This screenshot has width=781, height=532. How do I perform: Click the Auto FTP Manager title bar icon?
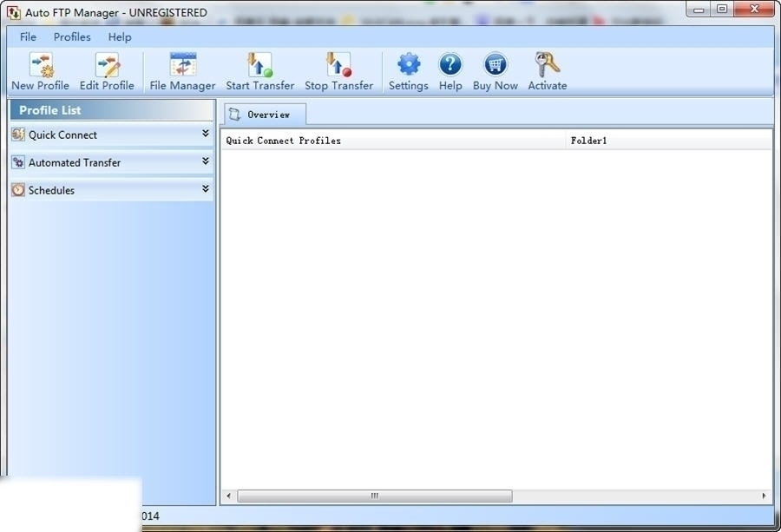(13, 12)
